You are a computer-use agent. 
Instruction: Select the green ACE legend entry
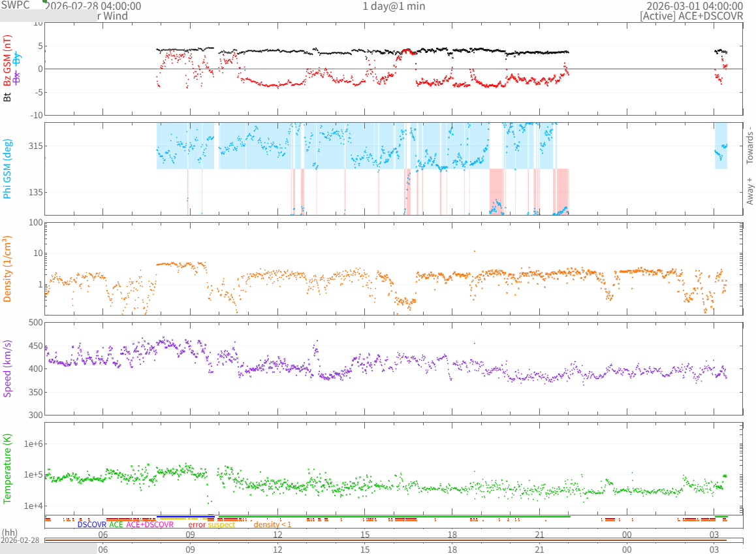(x=116, y=525)
